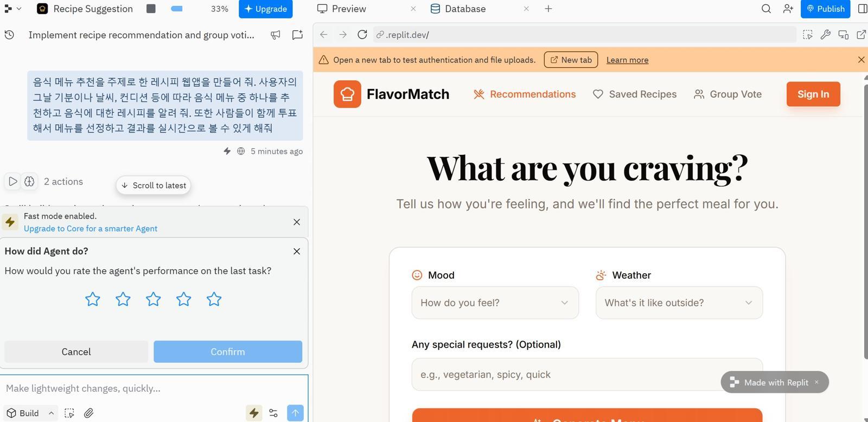Open the search icon in top bar

pyautogui.click(x=766, y=9)
